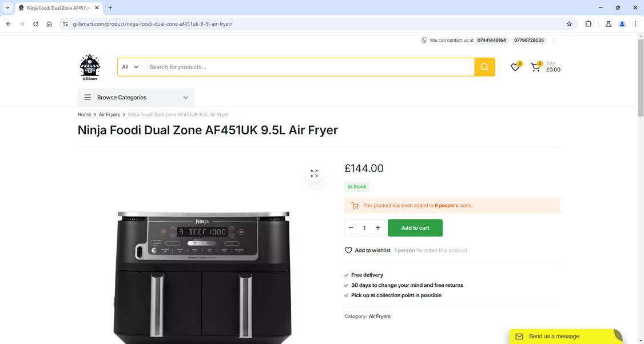644x344 pixels.
Task: Click the GillSmart store logo
Action: pos(90,67)
